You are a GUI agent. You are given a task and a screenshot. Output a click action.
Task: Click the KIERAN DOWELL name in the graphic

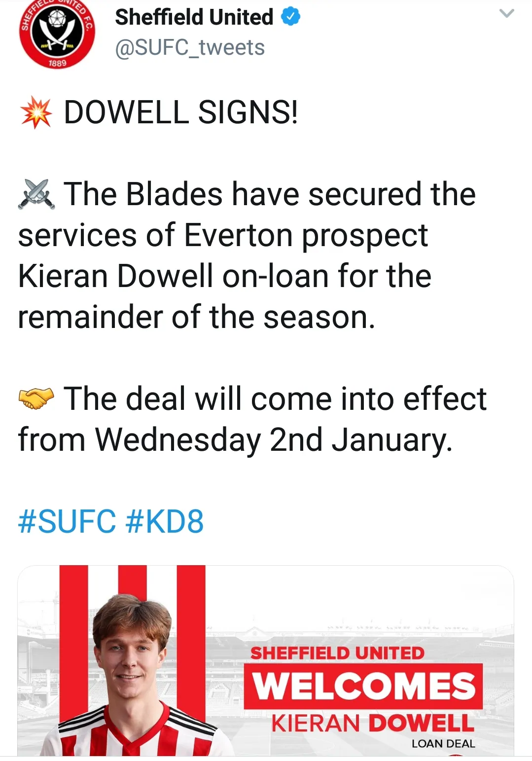click(x=373, y=724)
